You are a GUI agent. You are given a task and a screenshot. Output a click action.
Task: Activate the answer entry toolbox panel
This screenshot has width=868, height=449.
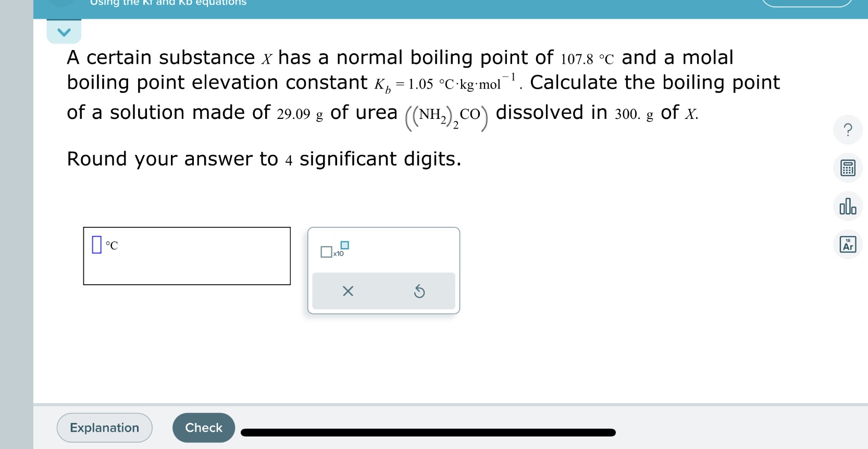(383, 270)
